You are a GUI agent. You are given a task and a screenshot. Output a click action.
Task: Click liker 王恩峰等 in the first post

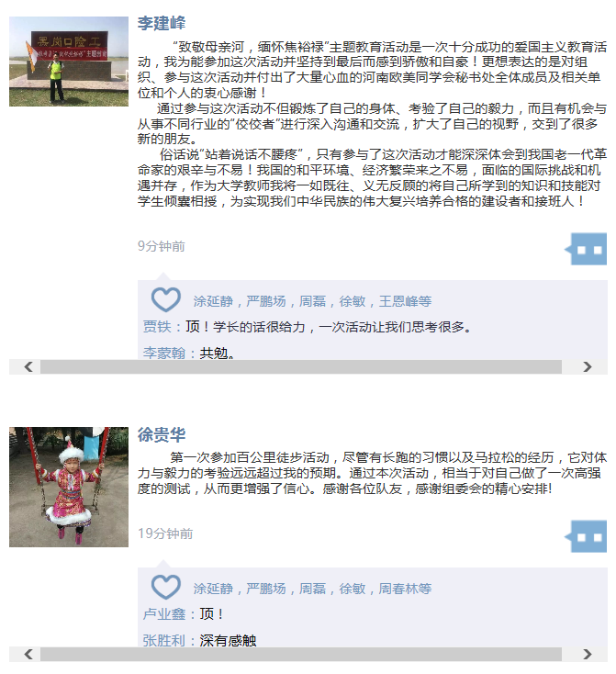click(x=405, y=301)
